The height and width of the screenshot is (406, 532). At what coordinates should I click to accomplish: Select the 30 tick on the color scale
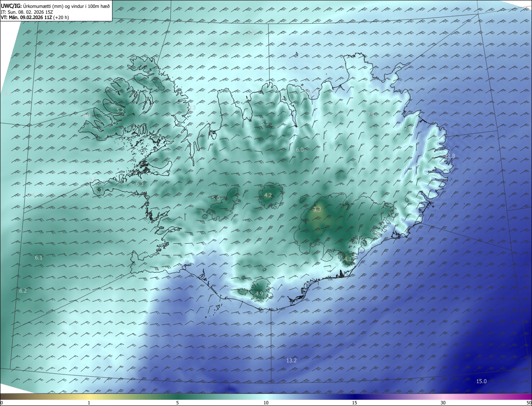(443, 403)
